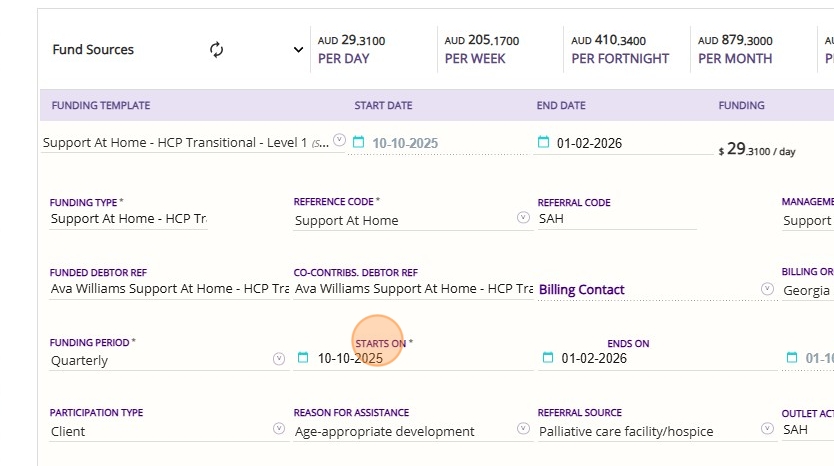Open the Funding Period dropdown arrow
Viewport: 834px width, 466px height.
279,358
